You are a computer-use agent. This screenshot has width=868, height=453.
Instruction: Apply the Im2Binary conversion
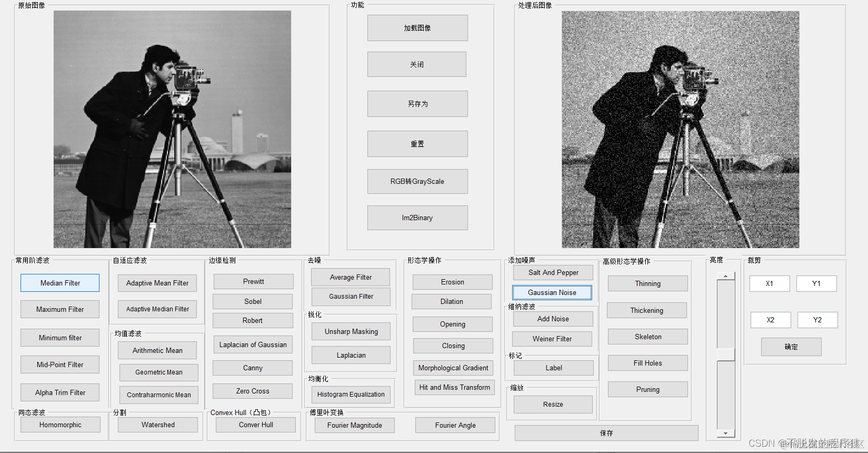(x=417, y=218)
